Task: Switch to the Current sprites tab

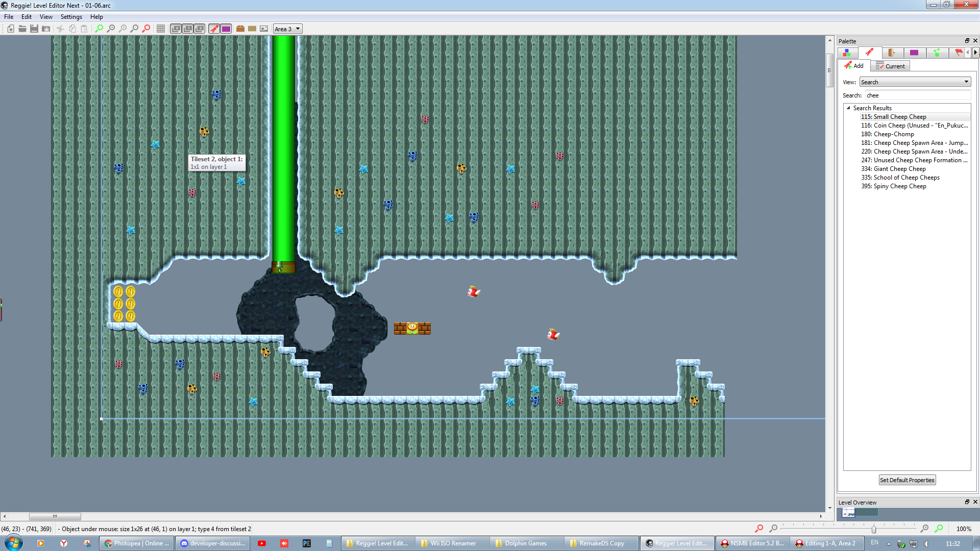Action: click(890, 66)
